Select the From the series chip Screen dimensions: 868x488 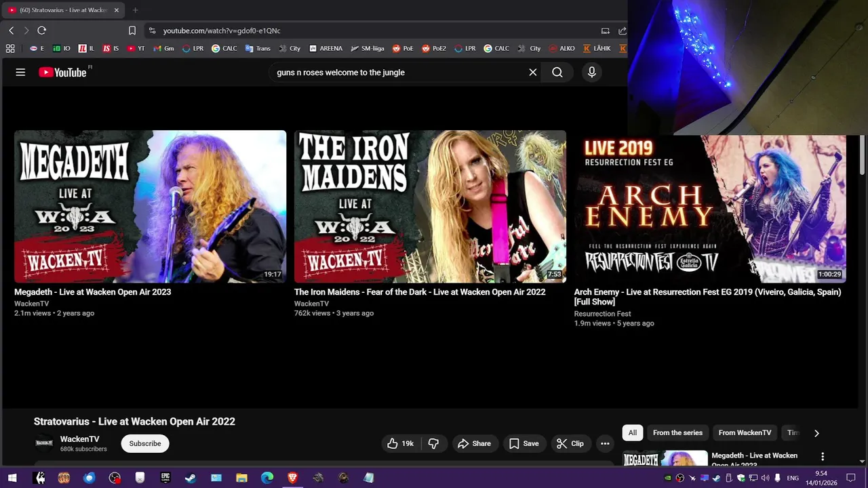pos(677,432)
